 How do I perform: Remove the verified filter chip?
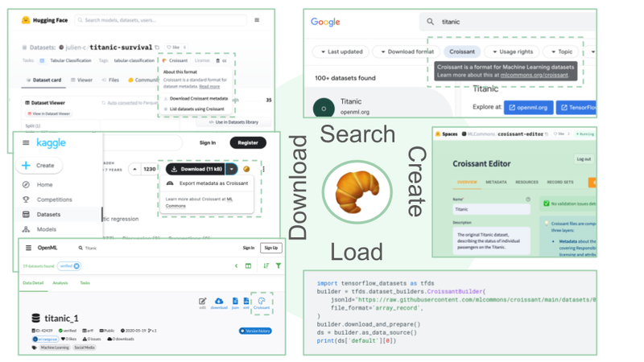pos(76,266)
